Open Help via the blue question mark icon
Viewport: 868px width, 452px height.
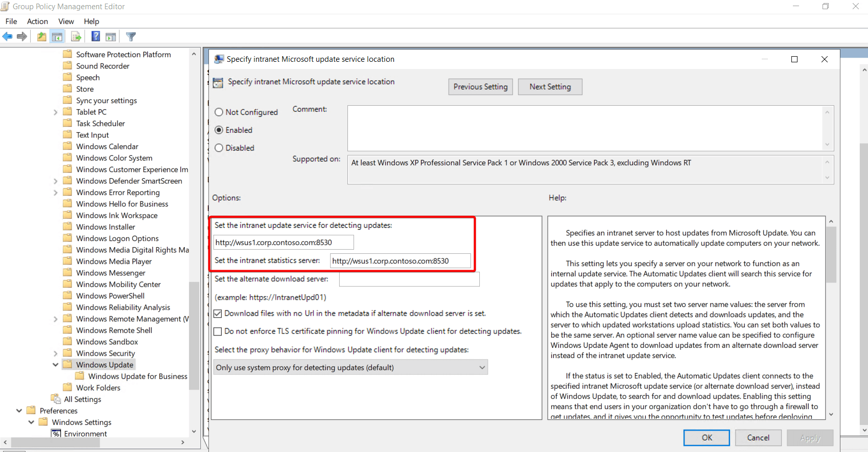[x=96, y=37]
